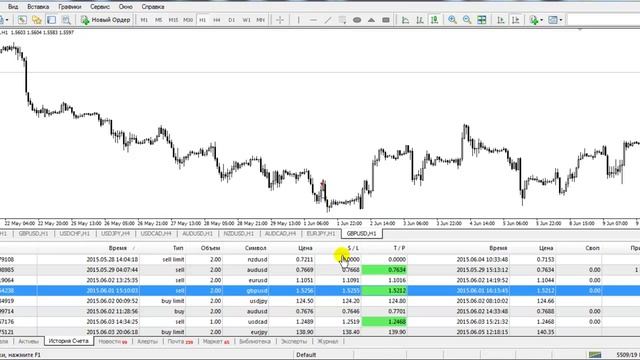The height and width of the screenshot is (360, 640).
Task: Toggle the Terminal panel icon
Action: (51, 20)
